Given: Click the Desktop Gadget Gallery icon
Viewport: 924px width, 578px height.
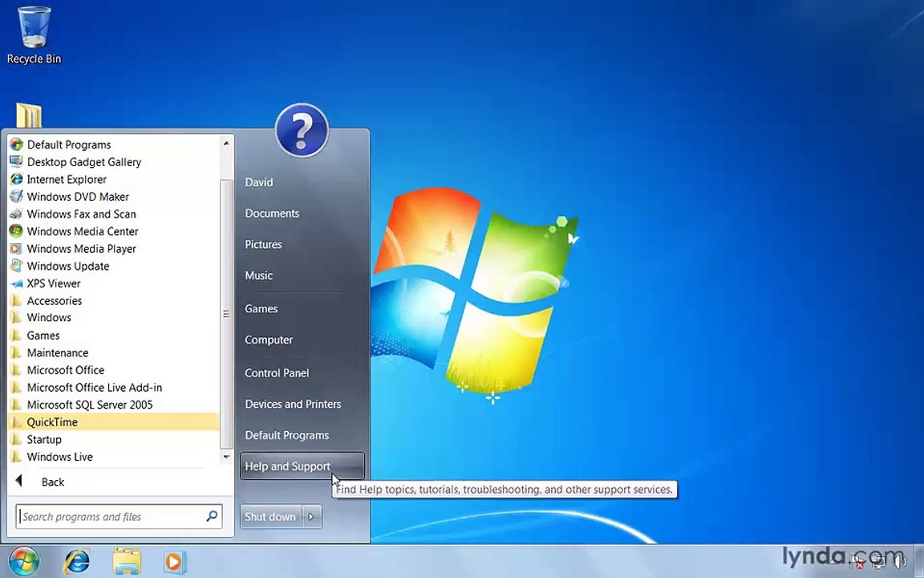Looking at the screenshot, I should [17, 161].
